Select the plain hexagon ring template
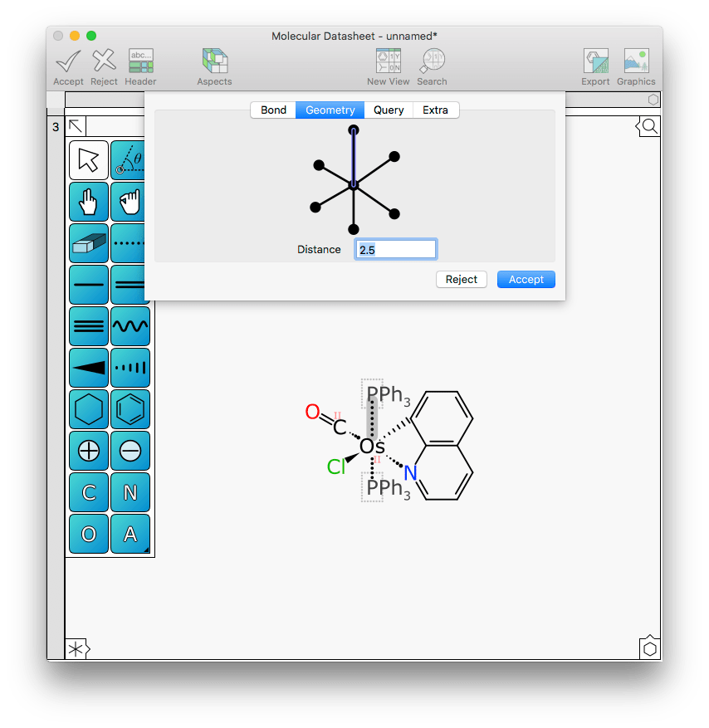Screen dimensions: 709x728 click(x=88, y=409)
